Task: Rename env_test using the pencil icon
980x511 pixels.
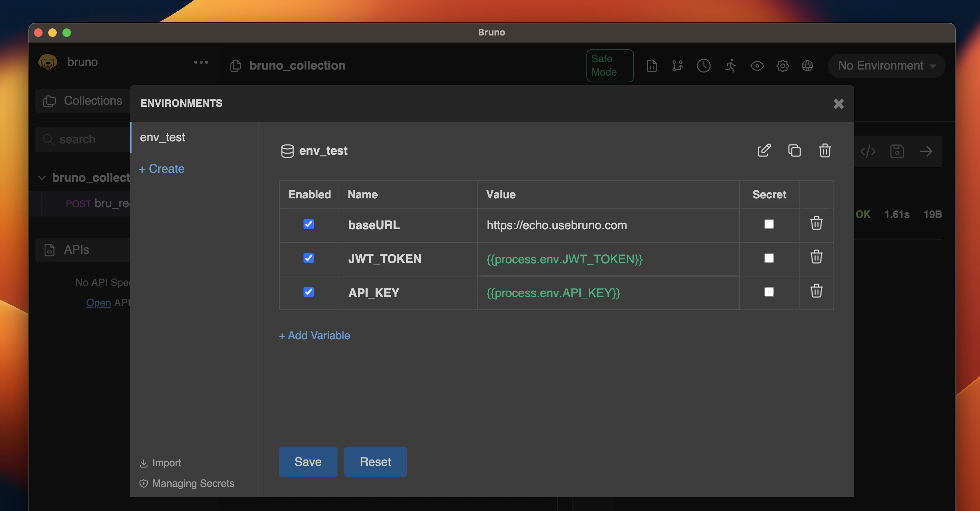Action: point(764,150)
